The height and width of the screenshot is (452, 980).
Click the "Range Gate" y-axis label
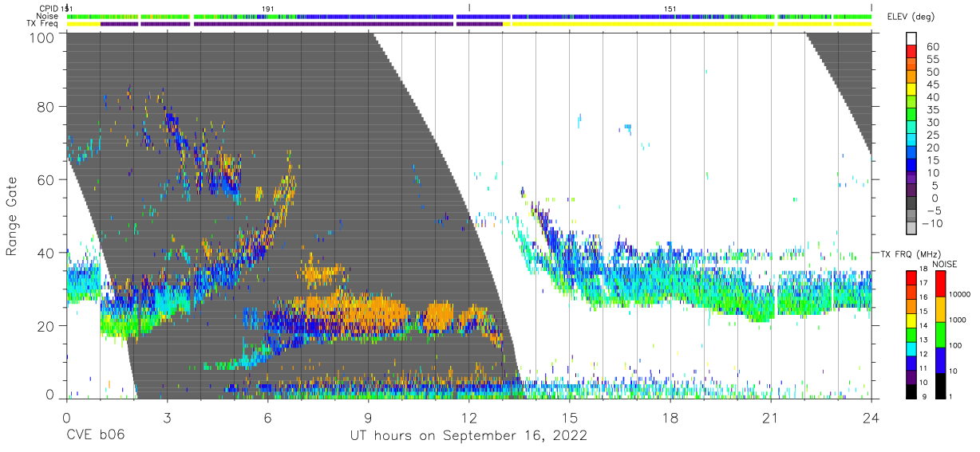[x=12, y=216]
